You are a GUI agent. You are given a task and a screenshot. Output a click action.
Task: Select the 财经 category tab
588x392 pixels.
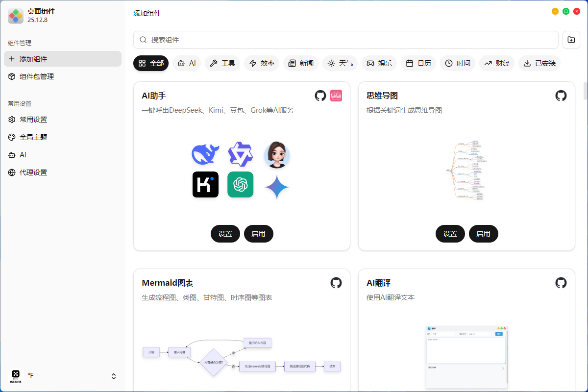(497, 63)
